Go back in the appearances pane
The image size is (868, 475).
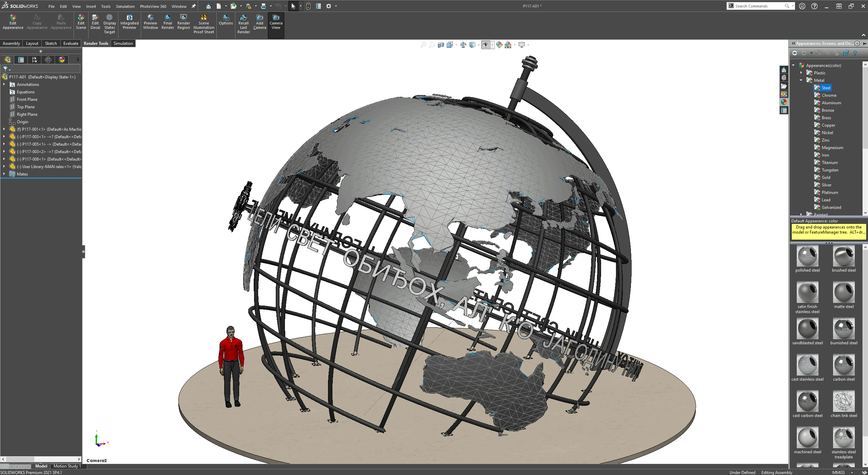[795, 53]
